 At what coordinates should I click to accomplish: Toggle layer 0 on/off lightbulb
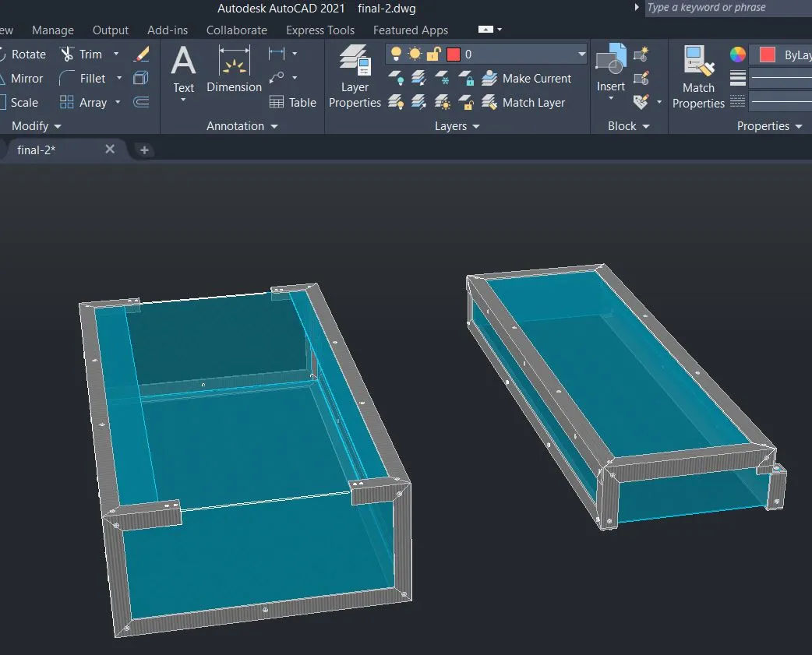[x=396, y=55]
